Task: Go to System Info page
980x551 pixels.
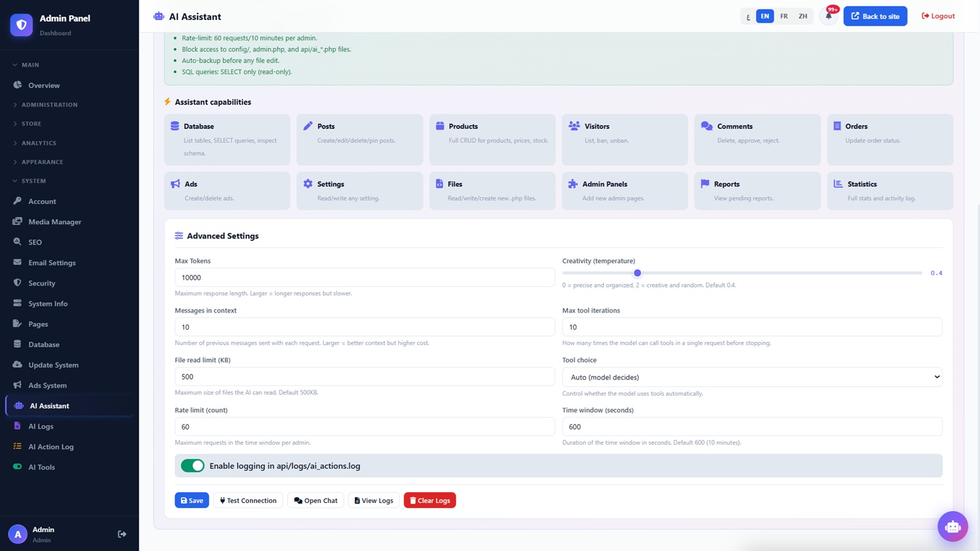Action: coord(69,304)
